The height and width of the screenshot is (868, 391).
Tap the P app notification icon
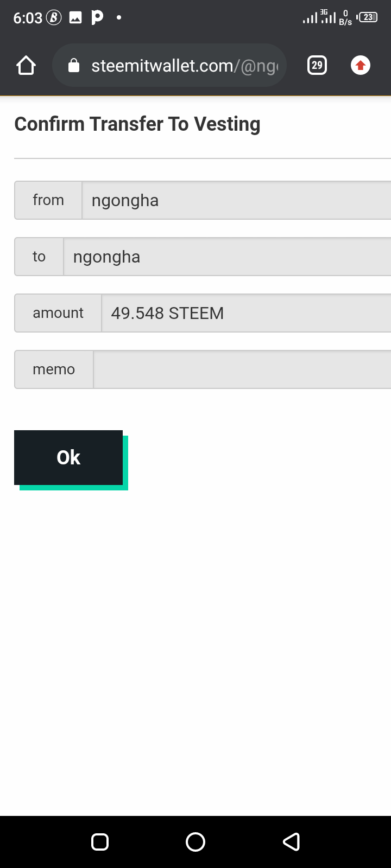(97, 17)
